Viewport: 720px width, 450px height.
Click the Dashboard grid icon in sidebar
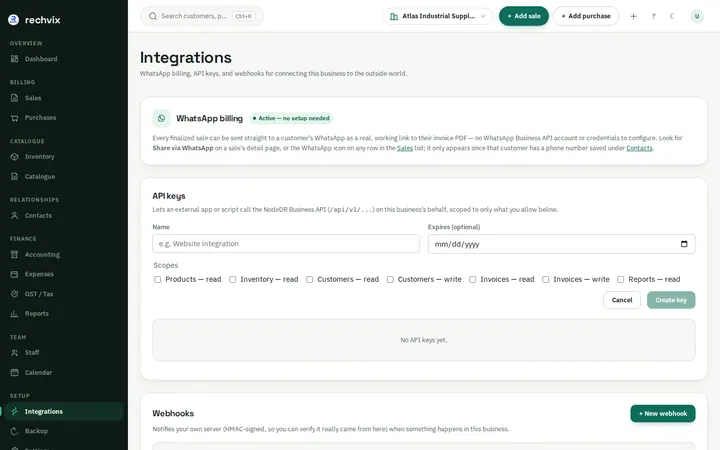click(x=15, y=59)
